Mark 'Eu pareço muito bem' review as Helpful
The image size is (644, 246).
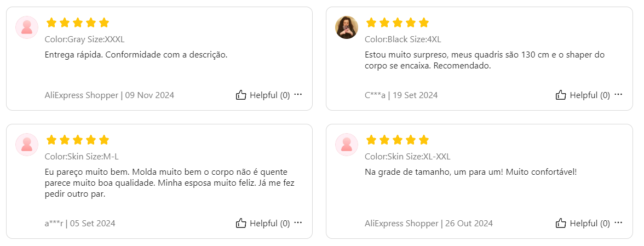[263, 224]
